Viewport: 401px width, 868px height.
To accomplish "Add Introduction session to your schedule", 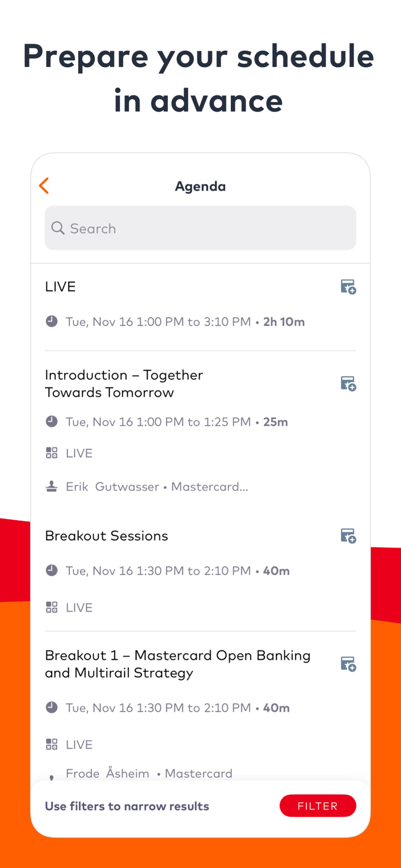I will (348, 383).
